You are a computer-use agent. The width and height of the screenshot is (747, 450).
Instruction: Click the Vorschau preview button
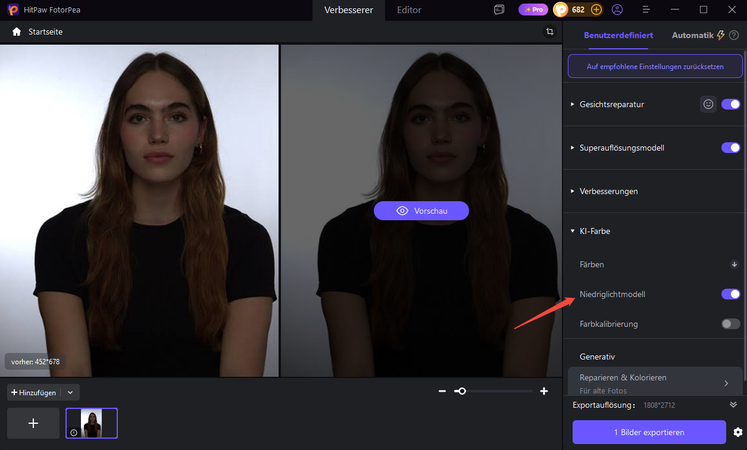tap(421, 211)
